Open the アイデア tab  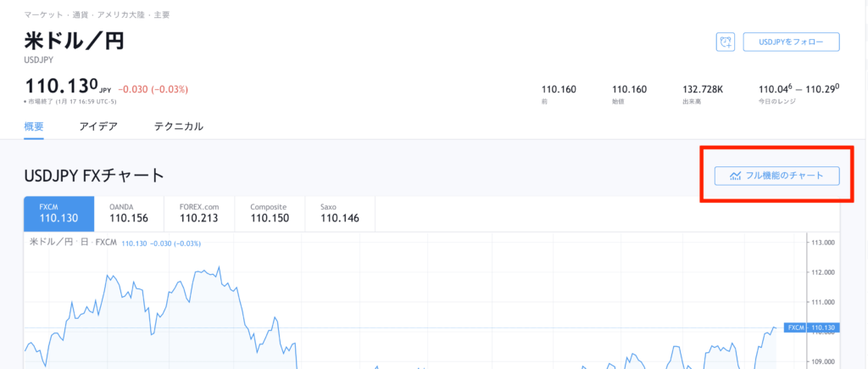tap(97, 126)
